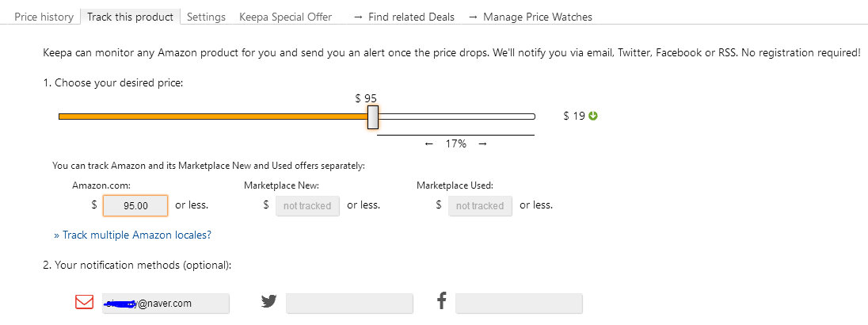Click the Twitter bird icon
Image resolution: width=868 pixels, height=325 pixels.
coord(269,302)
